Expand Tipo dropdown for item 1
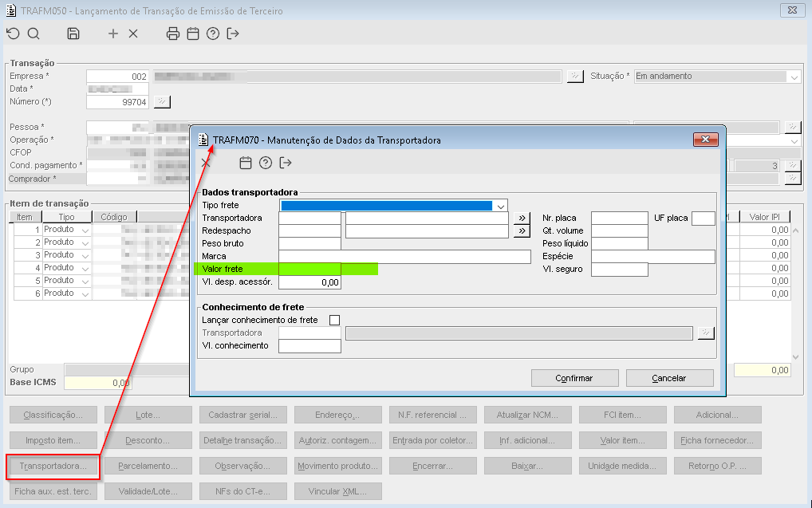Viewport: 812px width, 508px height. [x=85, y=230]
